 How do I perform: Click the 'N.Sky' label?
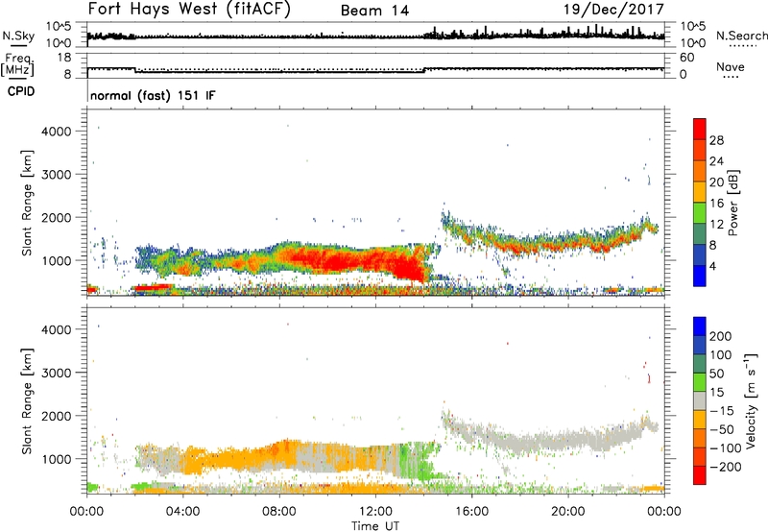point(18,36)
